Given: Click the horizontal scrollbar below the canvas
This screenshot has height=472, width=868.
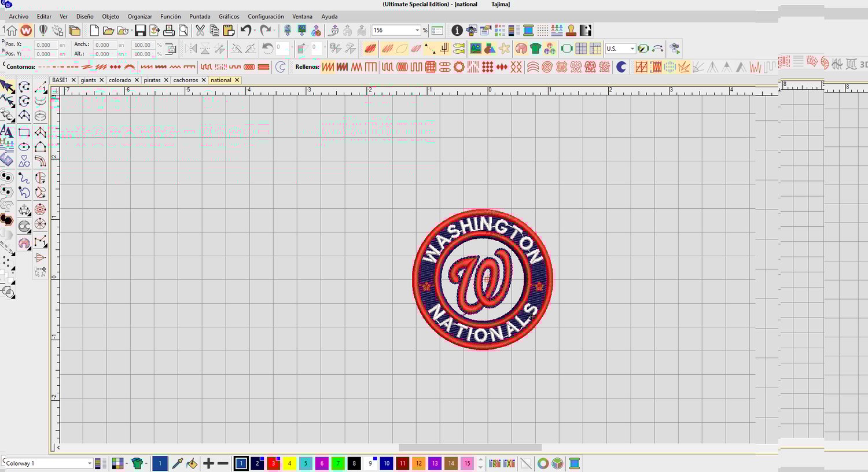Looking at the screenshot, I should (470, 448).
